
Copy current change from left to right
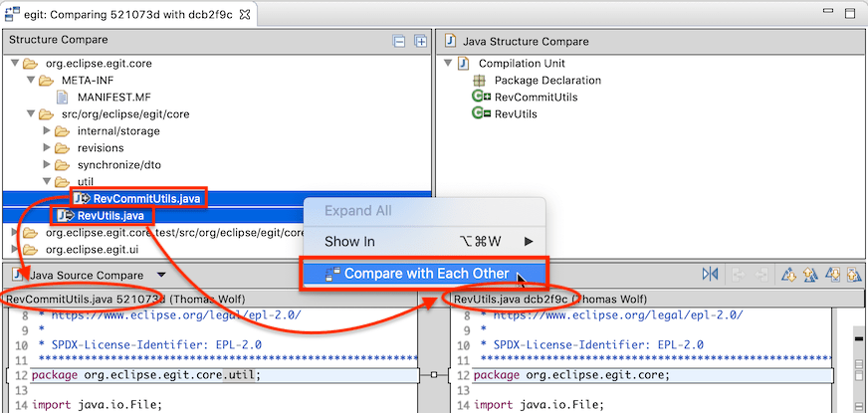[x=738, y=274]
